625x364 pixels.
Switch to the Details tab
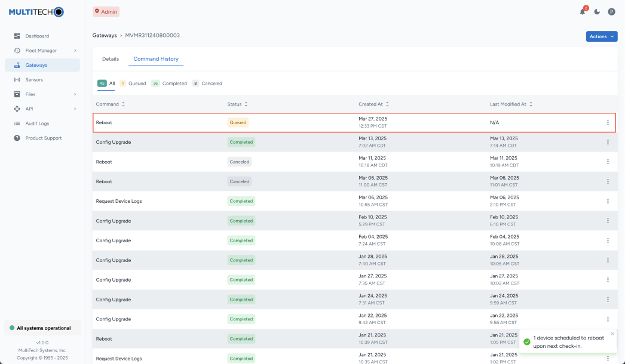point(111,59)
